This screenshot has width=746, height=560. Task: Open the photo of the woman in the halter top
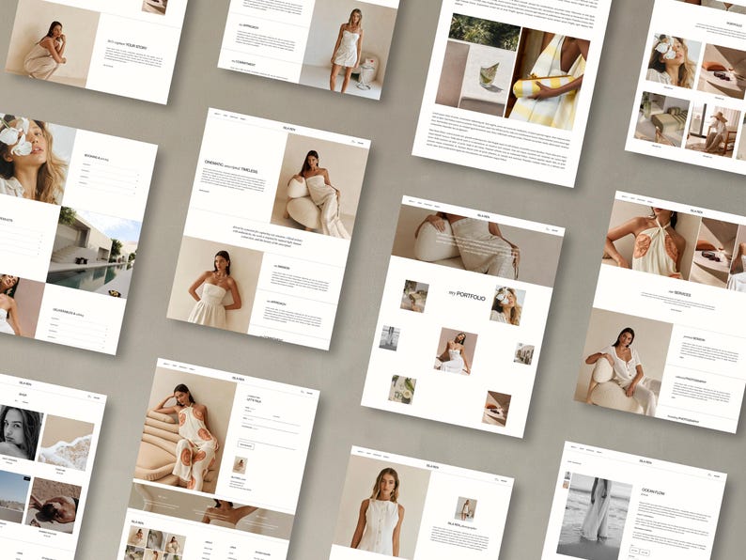651,241
